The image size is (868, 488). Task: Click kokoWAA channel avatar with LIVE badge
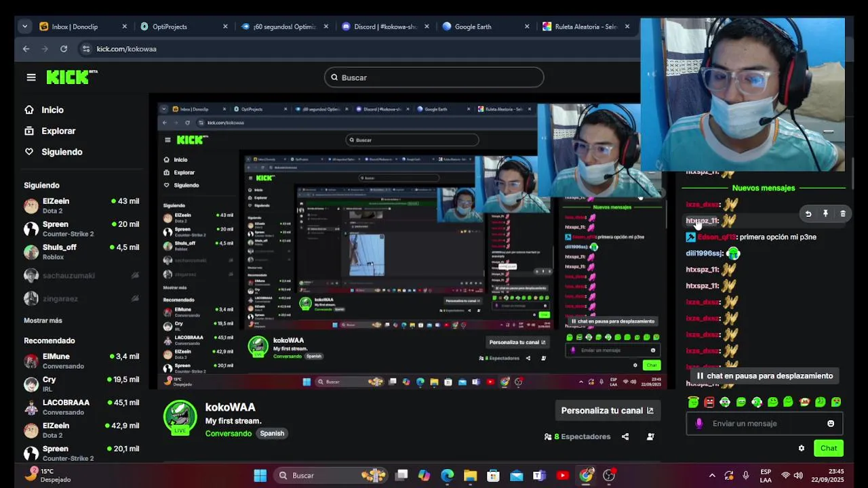(x=180, y=417)
